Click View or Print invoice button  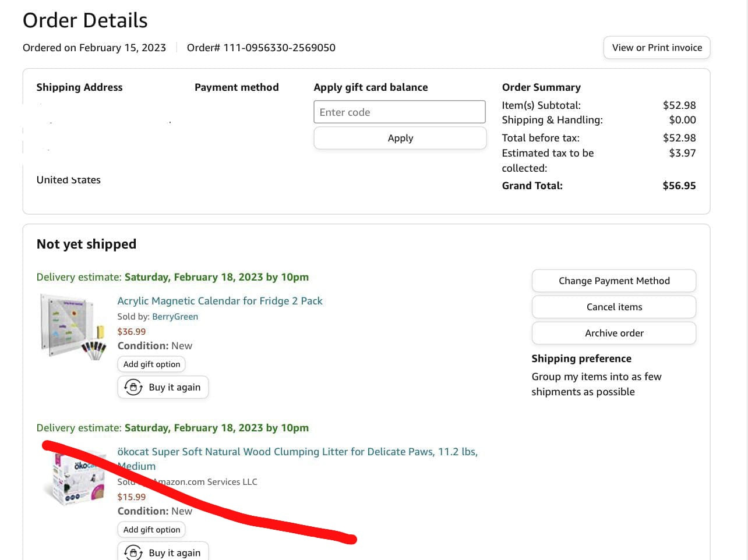click(657, 48)
